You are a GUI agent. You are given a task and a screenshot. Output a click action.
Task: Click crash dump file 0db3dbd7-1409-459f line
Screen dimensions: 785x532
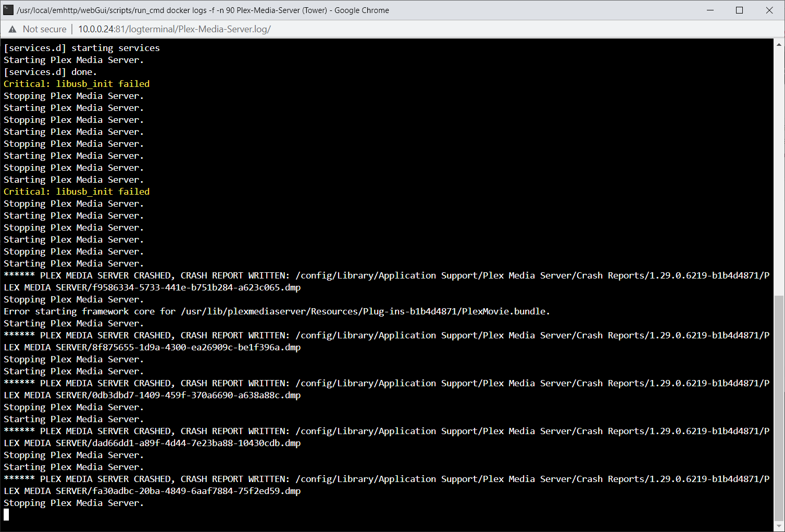coord(152,395)
